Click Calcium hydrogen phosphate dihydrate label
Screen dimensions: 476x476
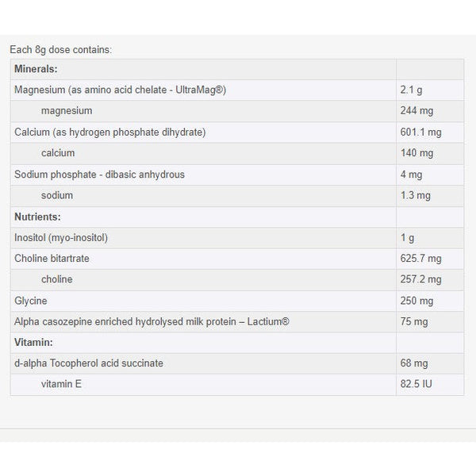(109, 132)
